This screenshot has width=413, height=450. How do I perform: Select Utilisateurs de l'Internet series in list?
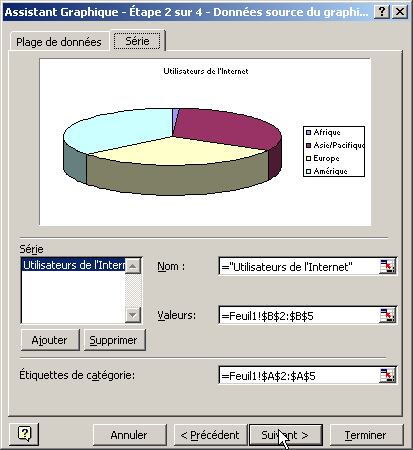click(x=74, y=265)
